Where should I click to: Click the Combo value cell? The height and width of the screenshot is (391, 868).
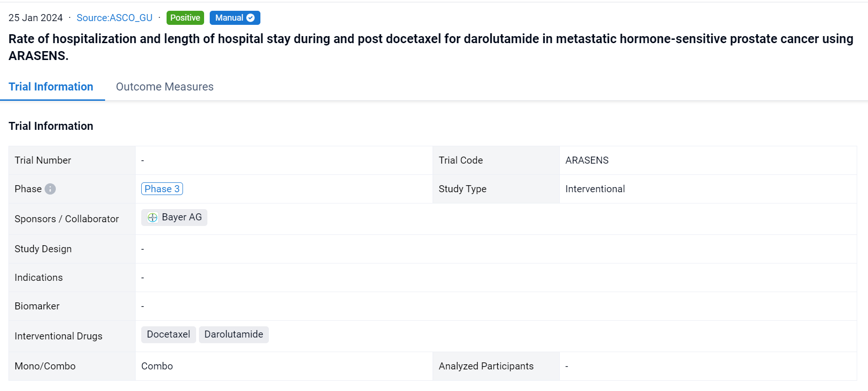(157, 366)
